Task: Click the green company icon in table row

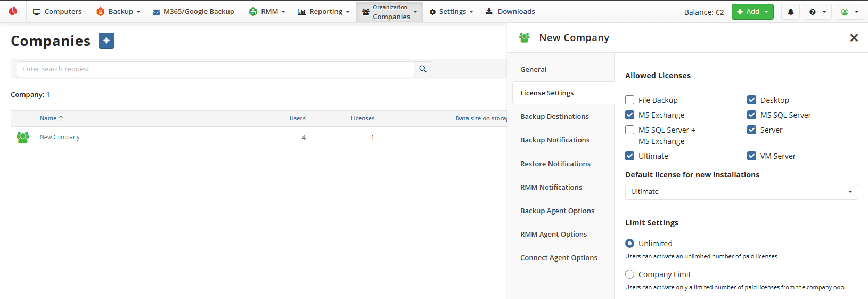Action: (x=23, y=137)
